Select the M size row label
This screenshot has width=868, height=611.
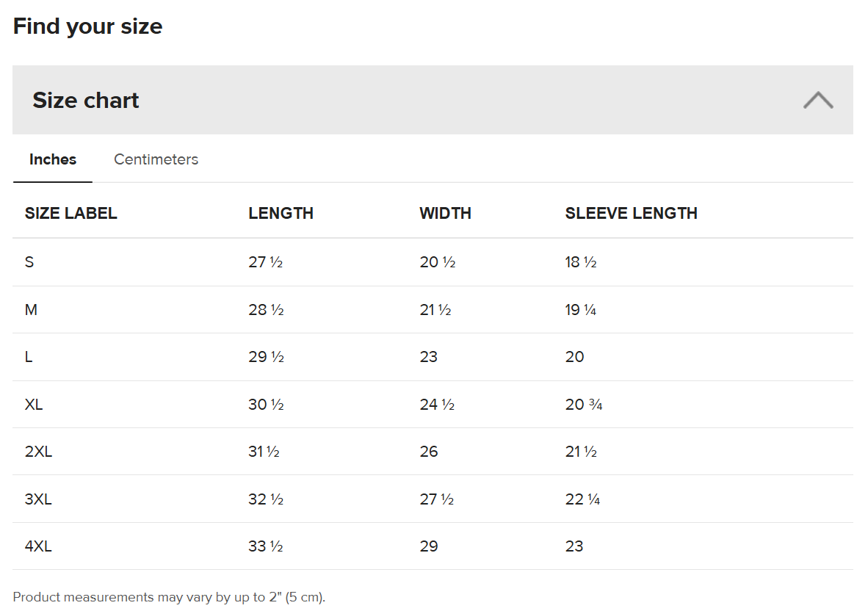click(31, 310)
